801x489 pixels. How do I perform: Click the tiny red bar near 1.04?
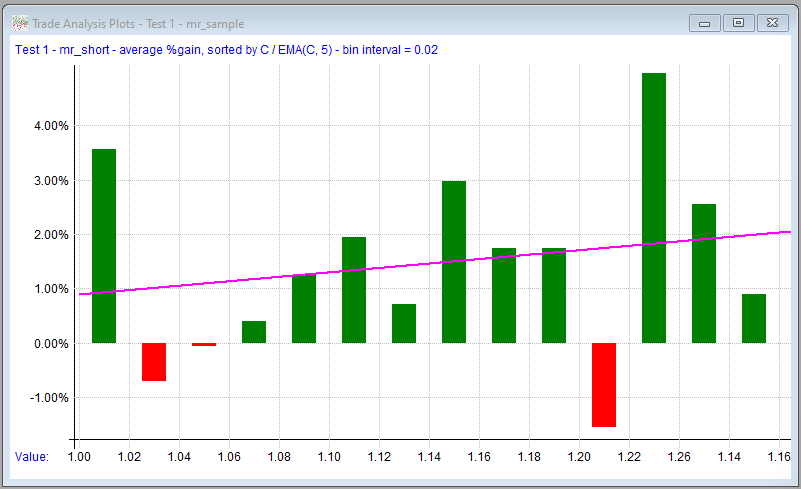point(204,344)
